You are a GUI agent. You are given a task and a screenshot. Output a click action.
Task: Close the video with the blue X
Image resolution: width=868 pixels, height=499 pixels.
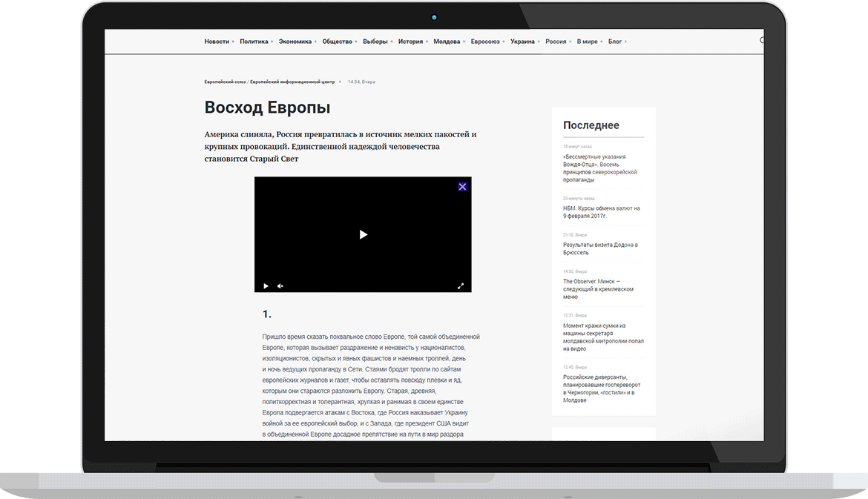click(x=462, y=187)
